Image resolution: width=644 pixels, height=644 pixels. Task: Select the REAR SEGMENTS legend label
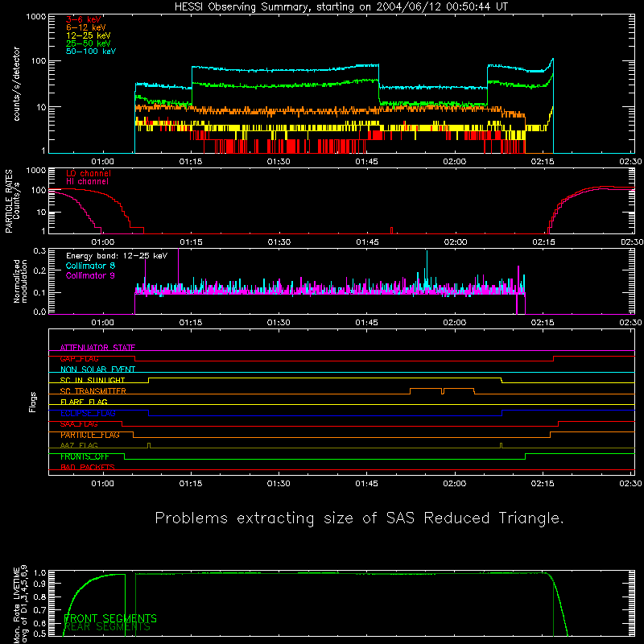pos(107,627)
